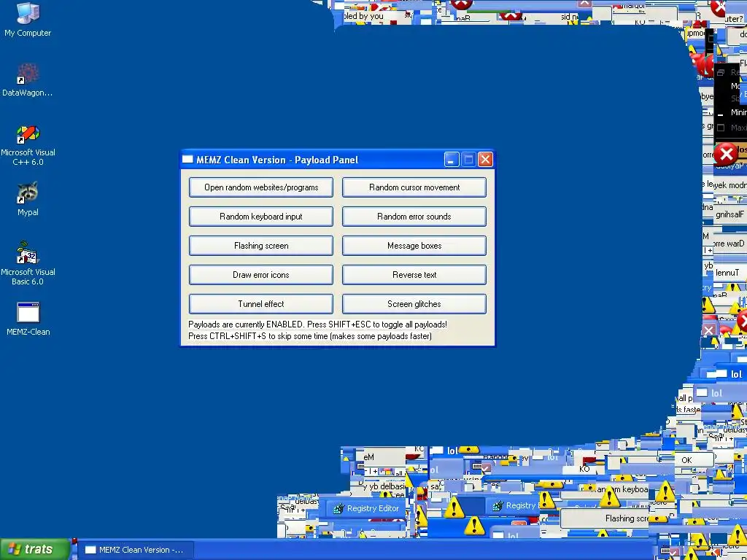This screenshot has height=560, width=747.
Task: Toggle Open random websites/programs payload
Action: (x=261, y=187)
